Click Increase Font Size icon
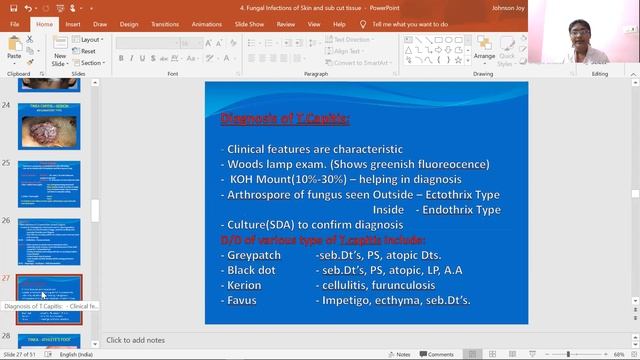Image resolution: width=640 pixels, height=360 pixels. [x=209, y=43]
